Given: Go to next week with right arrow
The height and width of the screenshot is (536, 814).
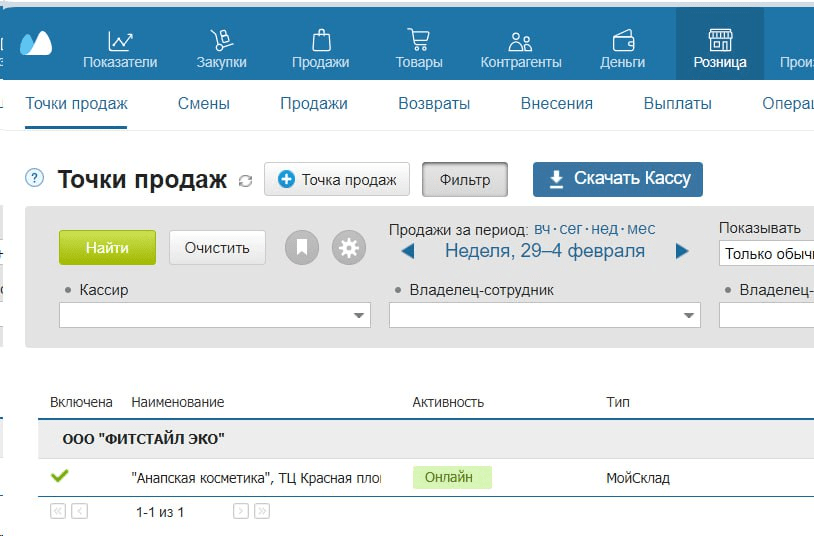Looking at the screenshot, I should [x=682, y=251].
